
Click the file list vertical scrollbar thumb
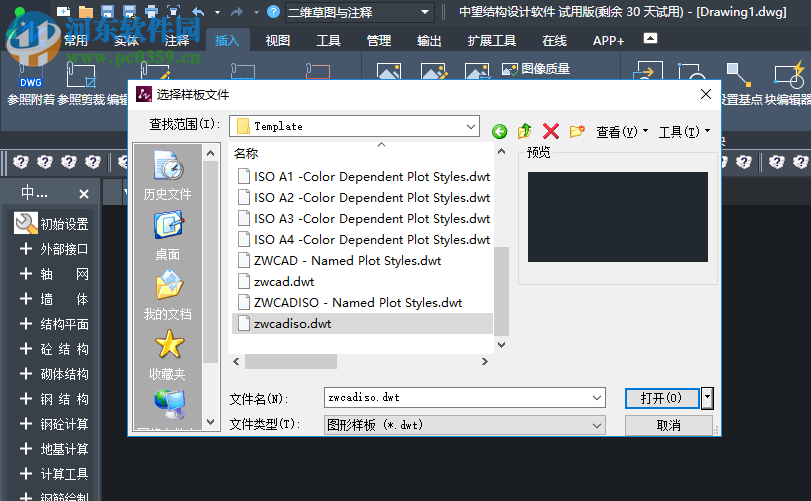click(501, 291)
